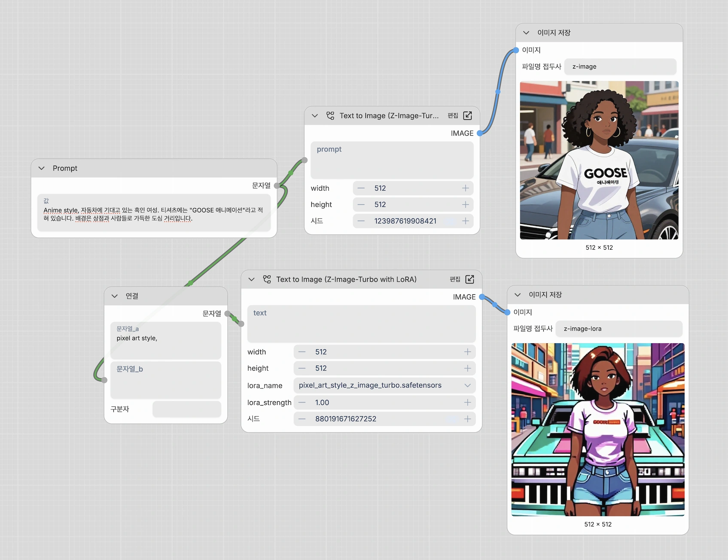Open Z-Image-Tur... subgraph via arrow icon
Viewport: 728px width, 560px height.
click(468, 116)
